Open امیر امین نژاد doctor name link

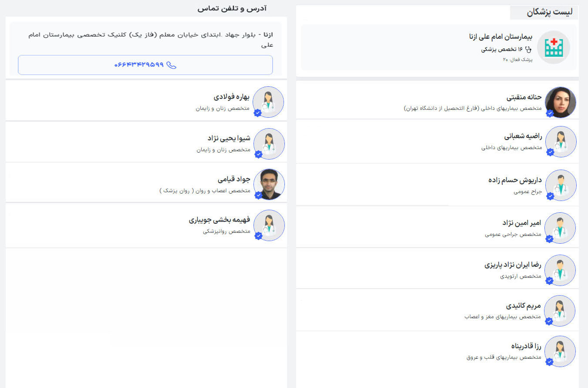click(521, 223)
